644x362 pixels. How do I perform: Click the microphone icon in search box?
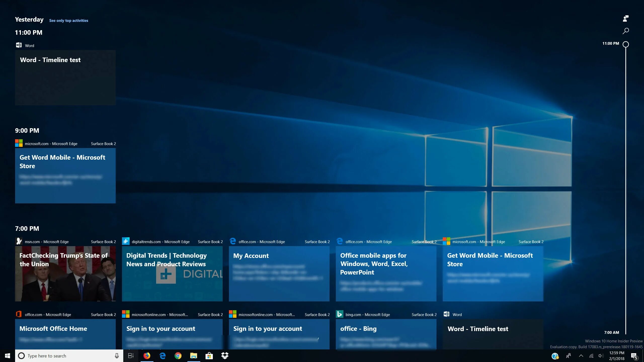[117, 356]
